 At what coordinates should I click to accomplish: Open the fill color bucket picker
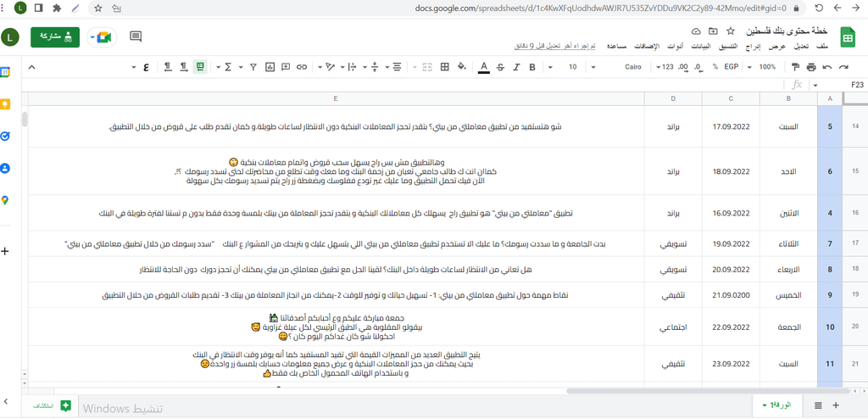coord(462,67)
